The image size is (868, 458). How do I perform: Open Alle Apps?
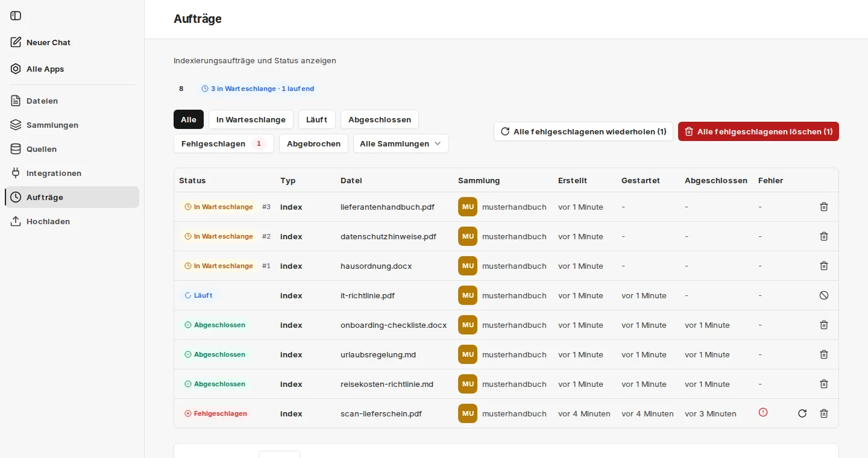pyautogui.click(x=72, y=69)
